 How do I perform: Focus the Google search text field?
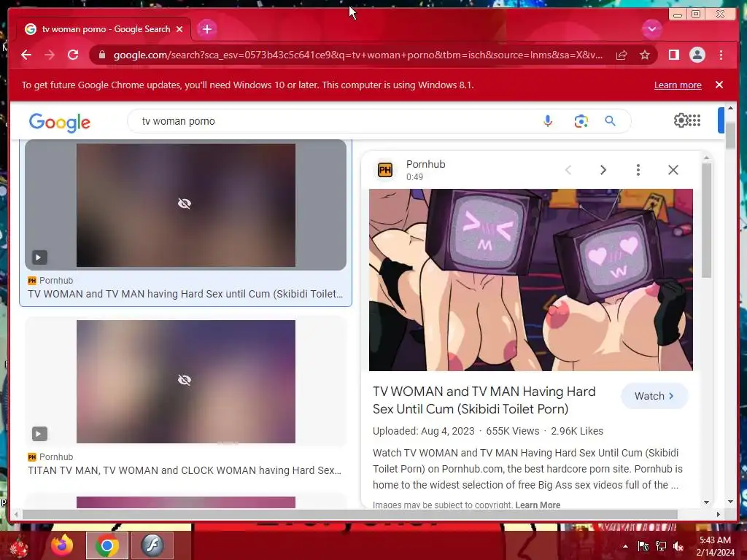point(333,121)
